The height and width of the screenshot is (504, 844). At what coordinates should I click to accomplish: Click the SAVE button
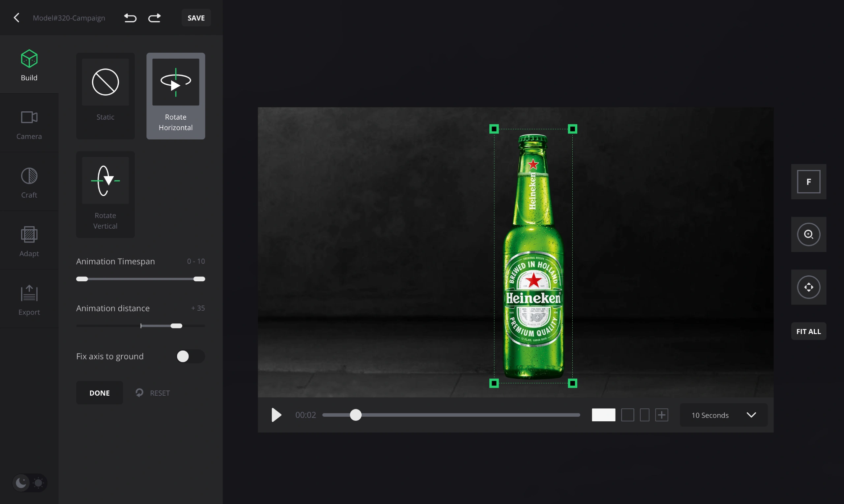[x=196, y=18]
